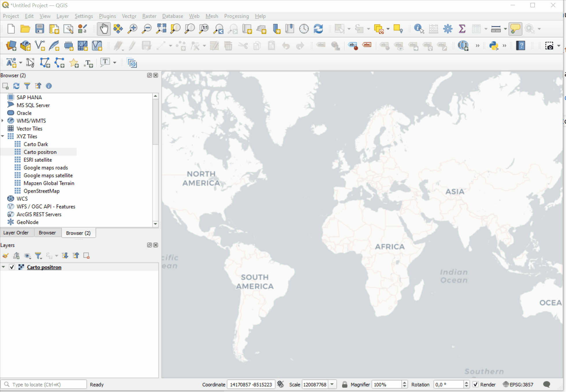Open the Statistical Summary sigma icon
Viewport: 566px width, 392px height.
(462, 29)
